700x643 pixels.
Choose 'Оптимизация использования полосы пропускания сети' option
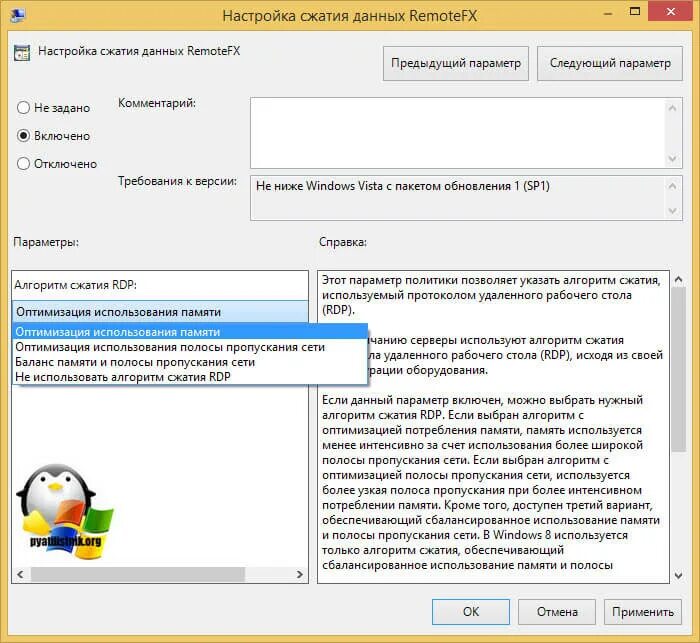coord(190,347)
